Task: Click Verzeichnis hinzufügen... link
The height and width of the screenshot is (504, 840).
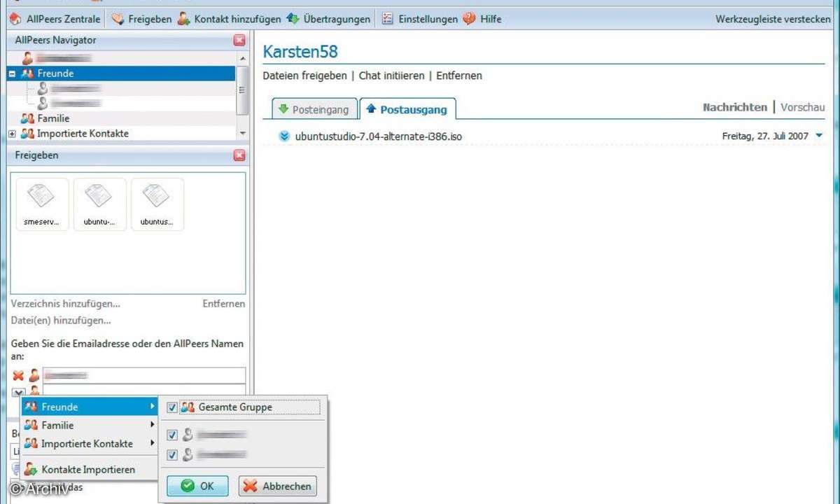Action: click(x=66, y=304)
